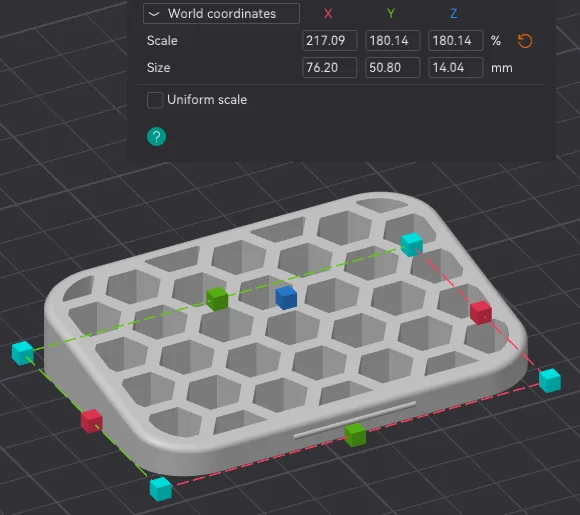Click the Size row label

(x=158, y=68)
